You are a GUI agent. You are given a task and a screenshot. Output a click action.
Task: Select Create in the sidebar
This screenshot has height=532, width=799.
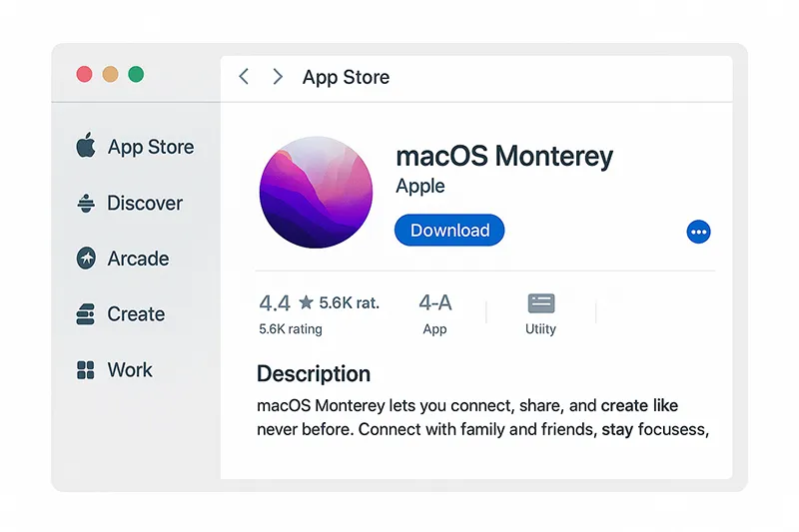tap(136, 314)
